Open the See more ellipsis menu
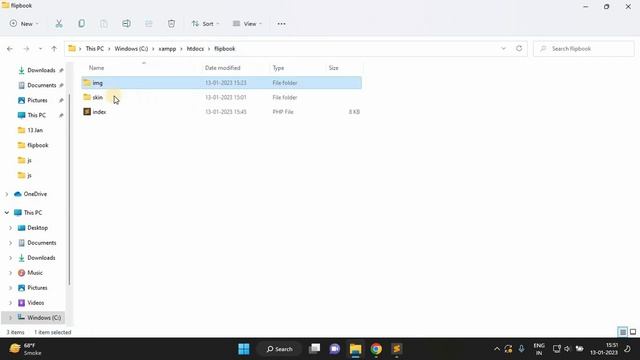The image size is (640, 360). 281,24
